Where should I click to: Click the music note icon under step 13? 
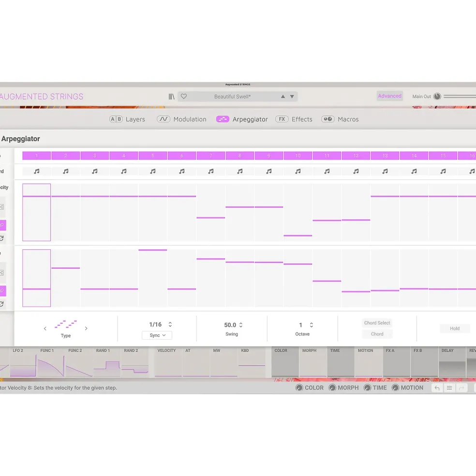point(385,171)
